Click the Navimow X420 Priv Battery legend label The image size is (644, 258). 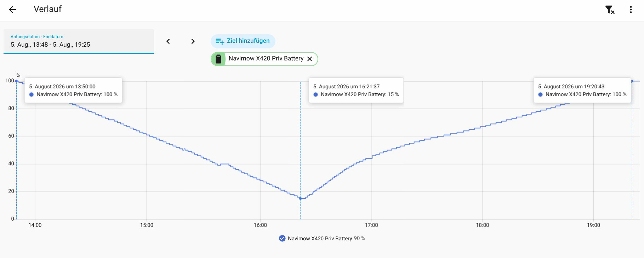(320, 239)
